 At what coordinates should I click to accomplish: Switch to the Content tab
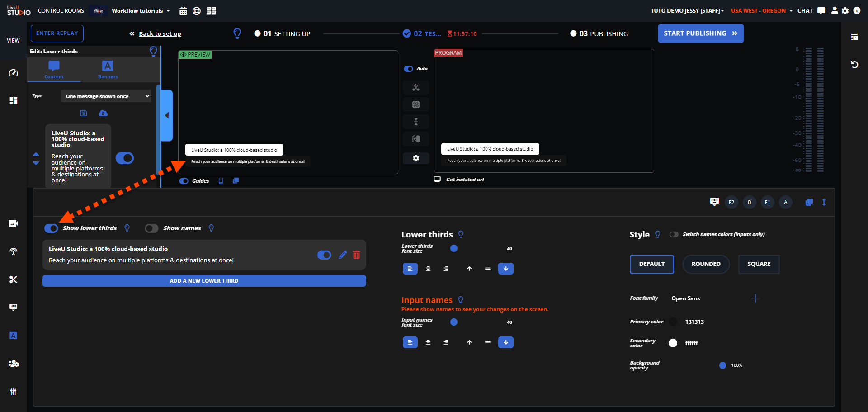[54, 70]
